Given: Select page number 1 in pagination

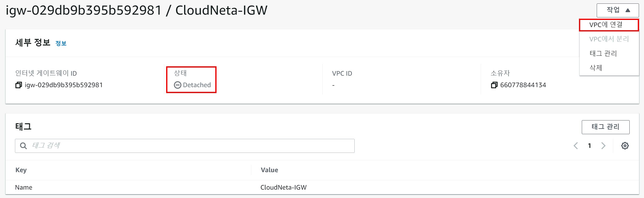Looking at the screenshot, I should (x=589, y=146).
